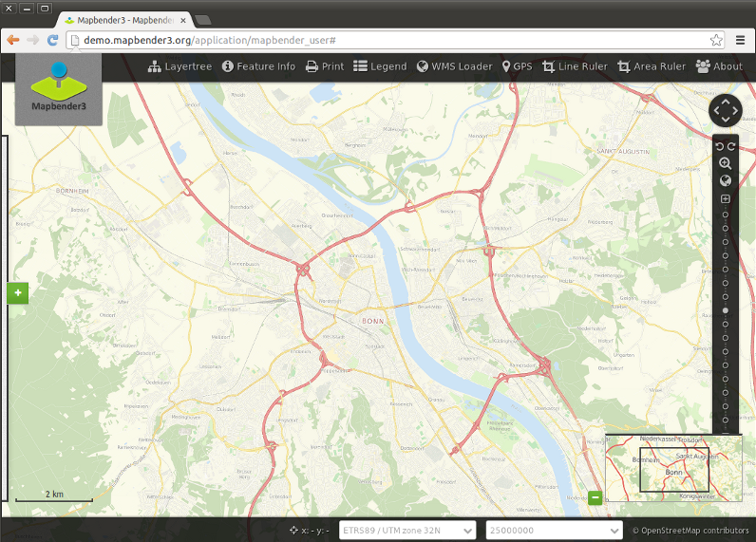Reload the page in the browser
The width and height of the screenshot is (756, 542).
click(x=52, y=40)
